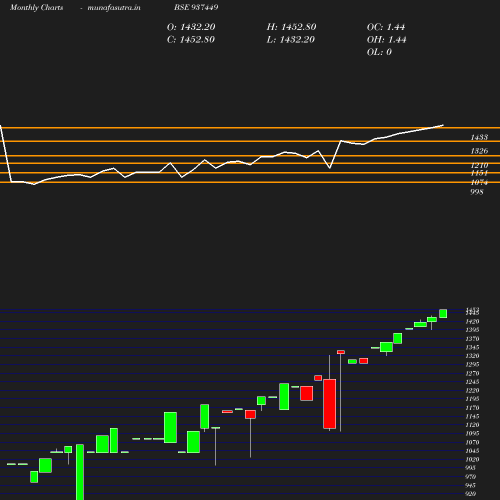Click the 998 level label on line chart
This screenshot has height=500, width=500.
[477, 192]
